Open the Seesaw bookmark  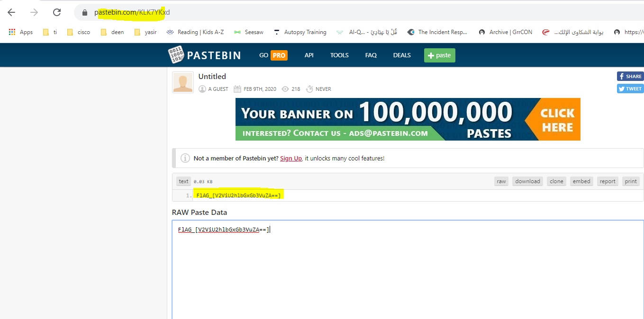248,32
